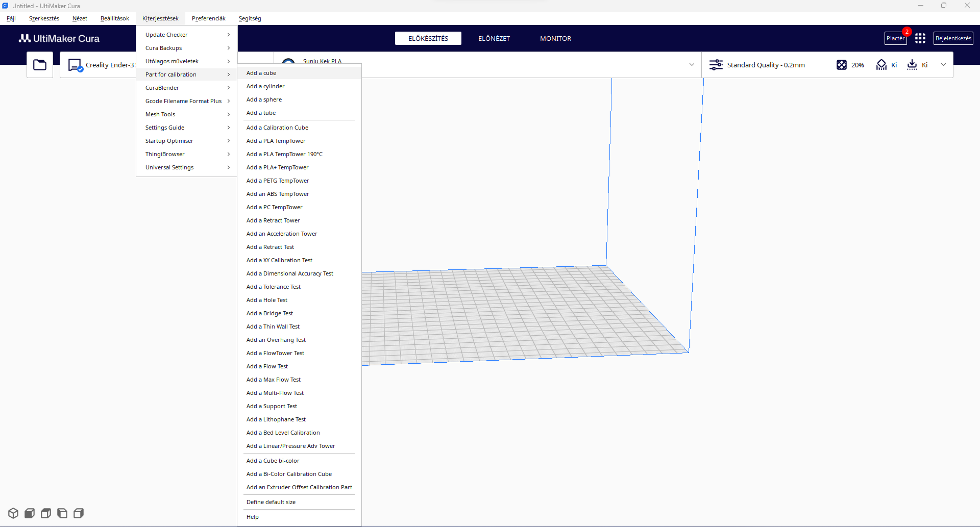
Task: Click the support structure icon
Action: 881,65
